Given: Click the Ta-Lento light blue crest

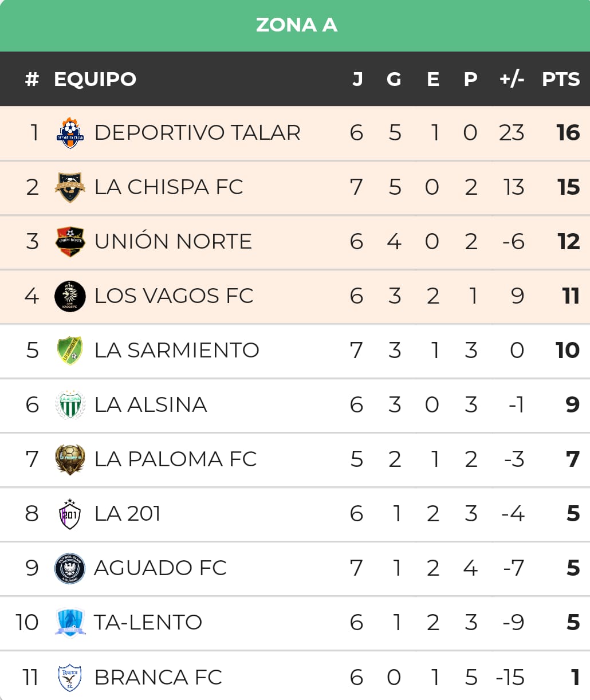Looking at the screenshot, I should pyautogui.click(x=70, y=623).
